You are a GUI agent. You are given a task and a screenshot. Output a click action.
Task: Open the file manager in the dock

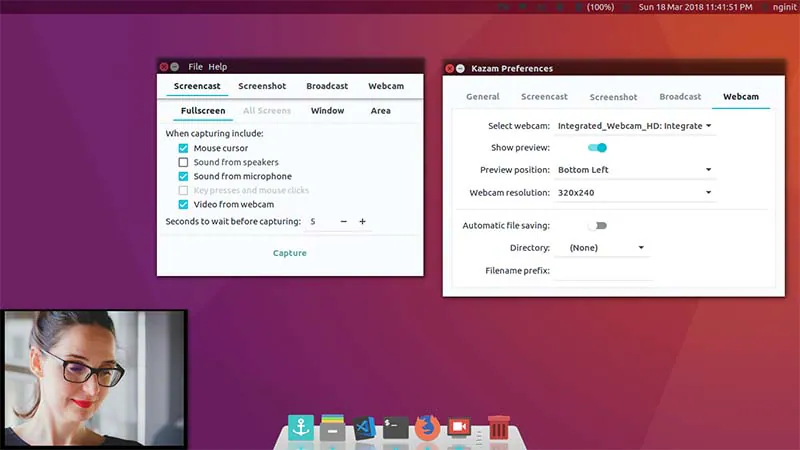333,428
